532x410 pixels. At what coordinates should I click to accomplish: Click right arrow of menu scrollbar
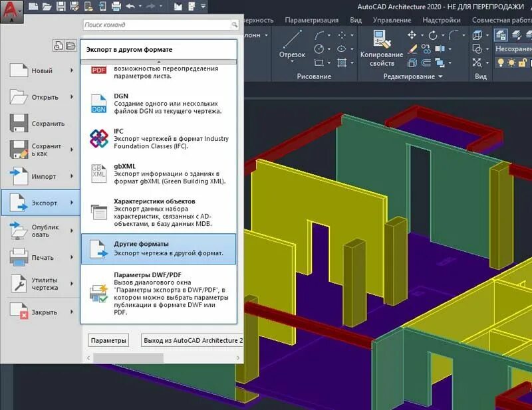pos(238,358)
